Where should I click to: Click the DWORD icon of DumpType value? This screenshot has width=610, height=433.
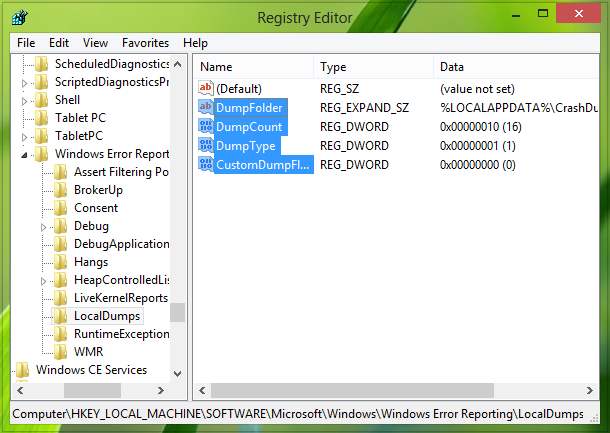click(205, 146)
